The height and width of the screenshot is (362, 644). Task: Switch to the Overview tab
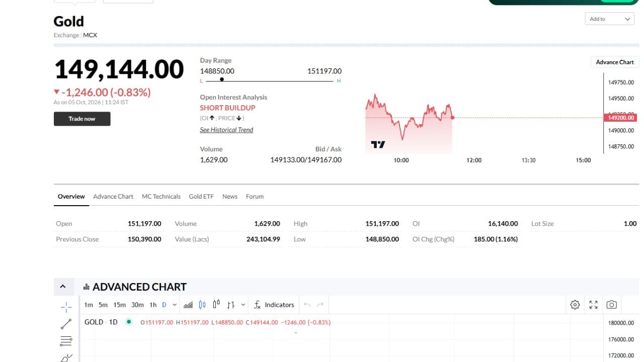(x=71, y=197)
